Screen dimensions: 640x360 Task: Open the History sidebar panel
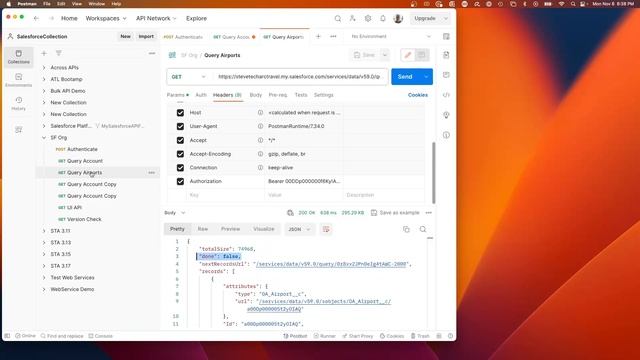tap(18, 103)
